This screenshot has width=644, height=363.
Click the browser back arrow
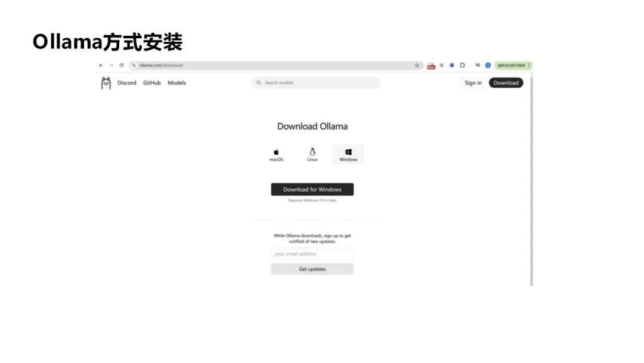point(101,65)
